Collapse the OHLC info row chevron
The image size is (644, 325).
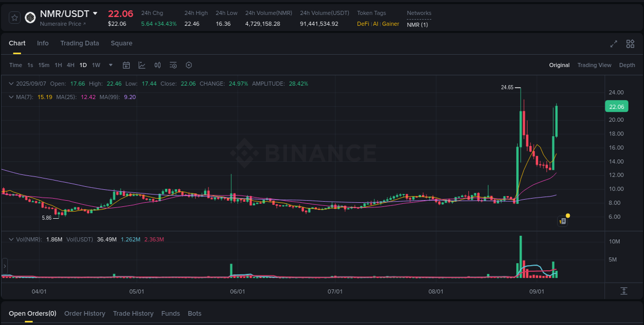[11, 83]
